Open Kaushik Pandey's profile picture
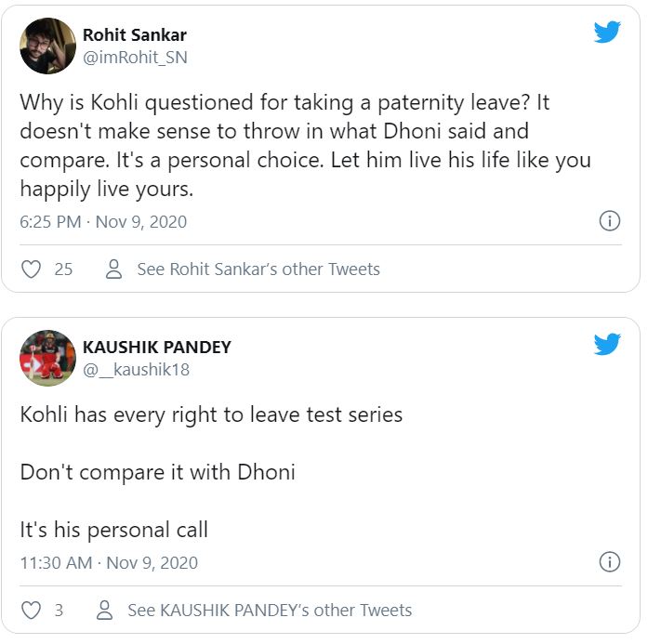 pyautogui.click(x=47, y=358)
